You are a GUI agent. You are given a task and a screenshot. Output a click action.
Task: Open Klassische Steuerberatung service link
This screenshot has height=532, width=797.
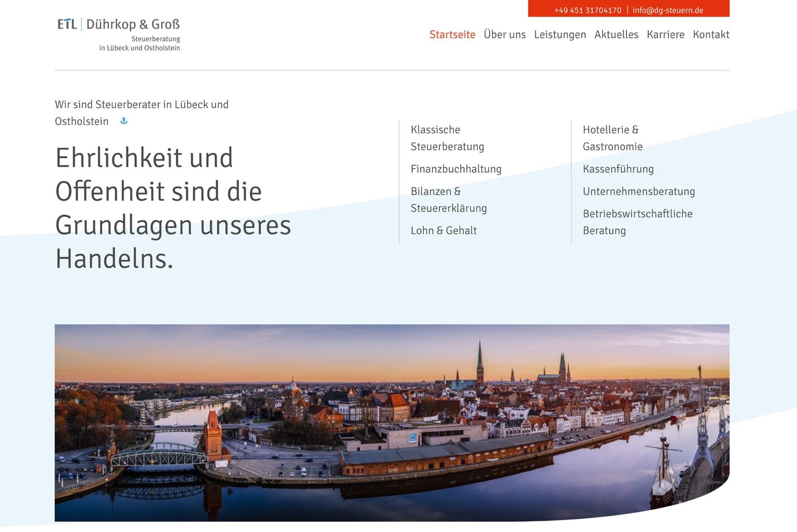(447, 138)
